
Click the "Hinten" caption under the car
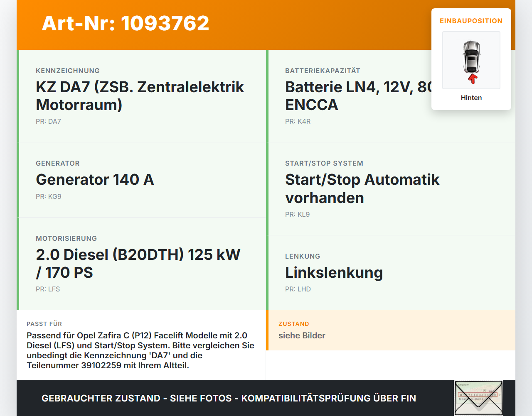(x=471, y=98)
